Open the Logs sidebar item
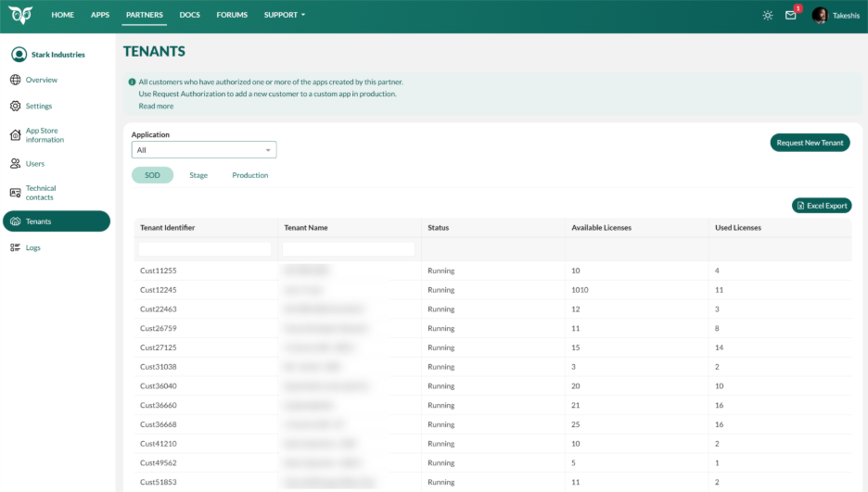868x492 pixels. tap(32, 247)
